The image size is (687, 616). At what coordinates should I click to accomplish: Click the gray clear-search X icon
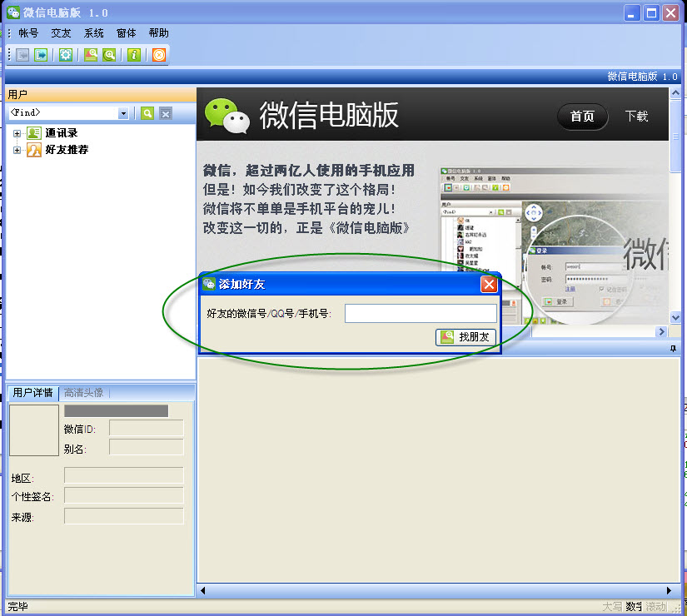click(166, 113)
